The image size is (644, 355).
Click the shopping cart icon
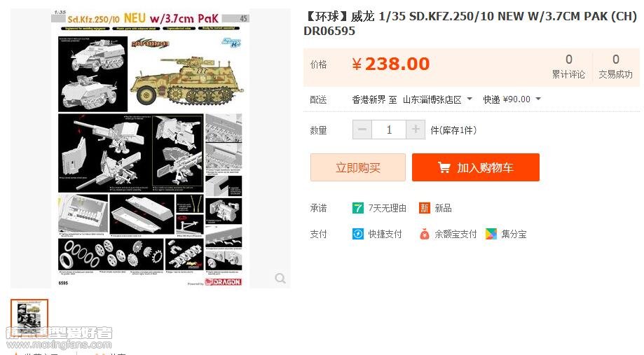tap(444, 167)
